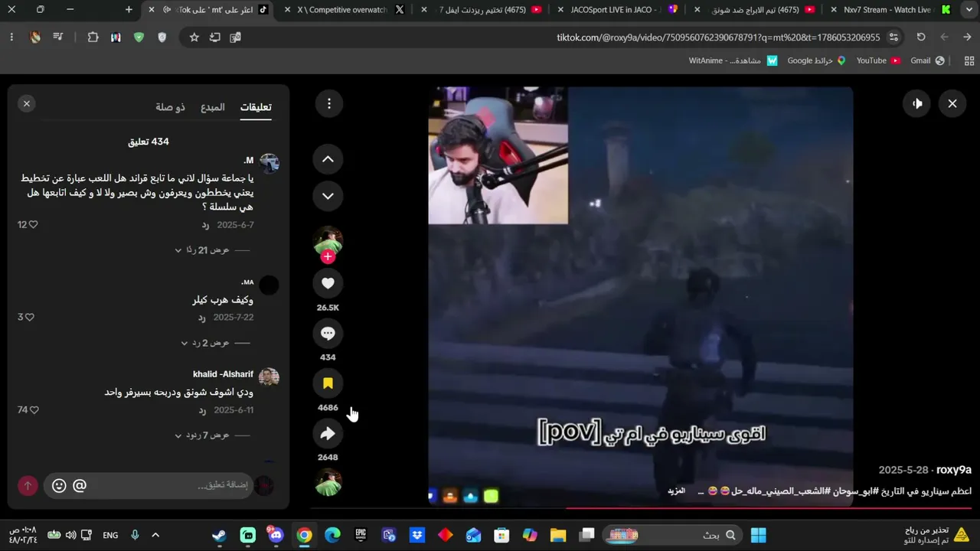Viewport: 980px width, 551px height.
Task: Insert mention with @ icon
Action: tap(80, 485)
